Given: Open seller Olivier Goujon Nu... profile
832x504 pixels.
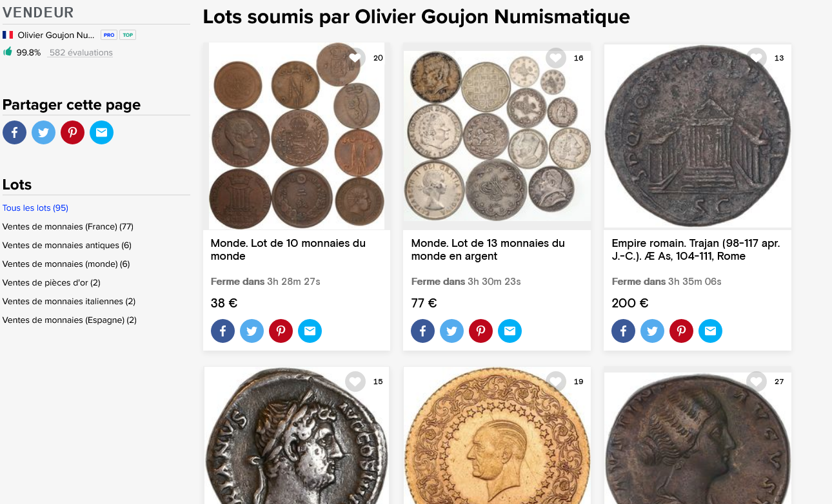Looking at the screenshot, I should click(x=56, y=35).
